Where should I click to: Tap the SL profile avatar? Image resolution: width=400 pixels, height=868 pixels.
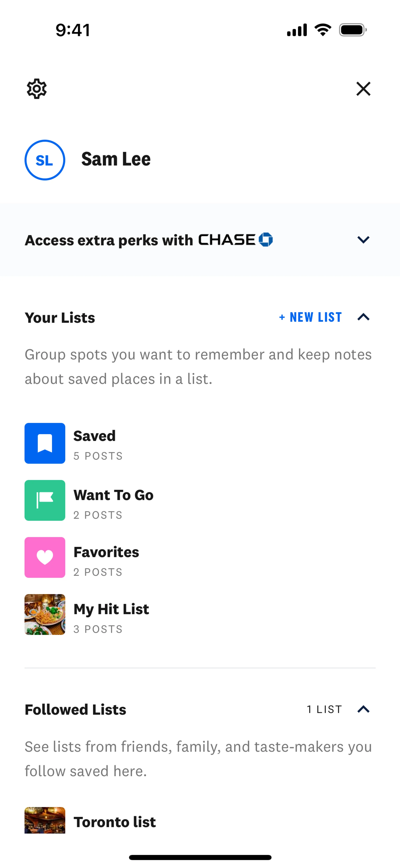(x=45, y=160)
